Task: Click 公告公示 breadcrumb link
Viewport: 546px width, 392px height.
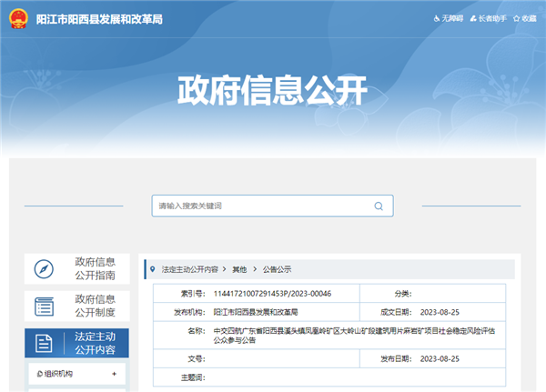Action: (278, 270)
